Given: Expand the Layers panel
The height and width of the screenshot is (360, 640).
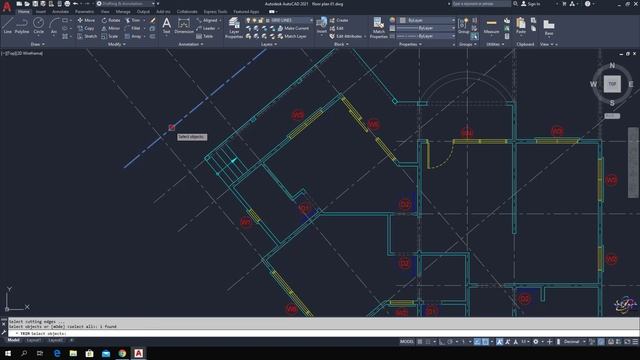Looking at the screenshot, I should (x=269, y=44).
